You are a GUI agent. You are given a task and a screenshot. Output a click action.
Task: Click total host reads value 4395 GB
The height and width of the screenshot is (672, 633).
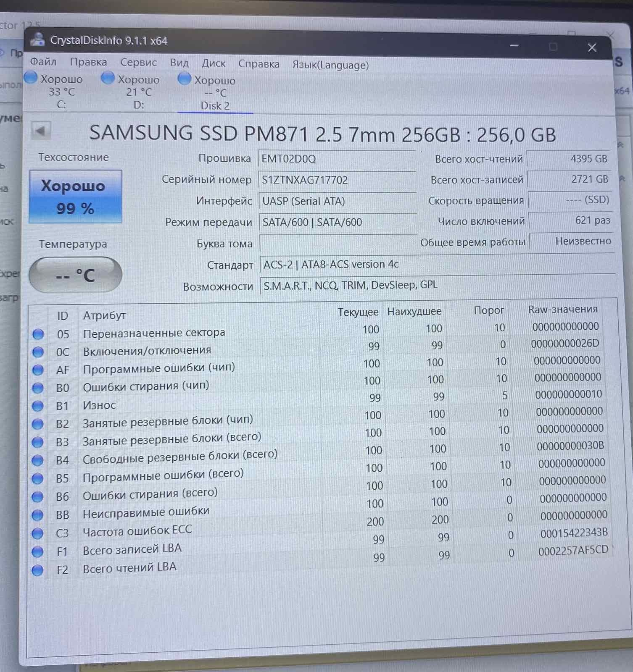click(568, 159)
